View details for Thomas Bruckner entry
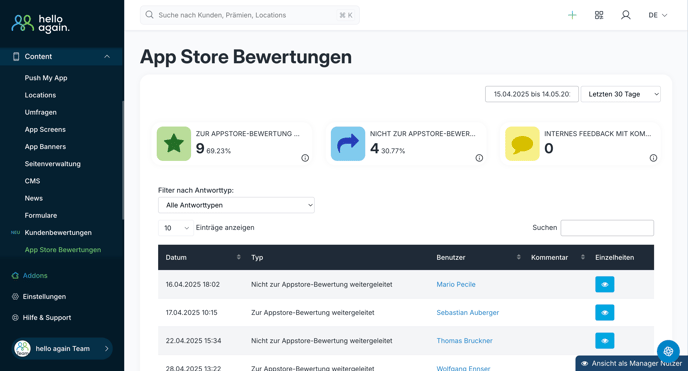This screenshot has width=688, height=371. click(605, 341)
